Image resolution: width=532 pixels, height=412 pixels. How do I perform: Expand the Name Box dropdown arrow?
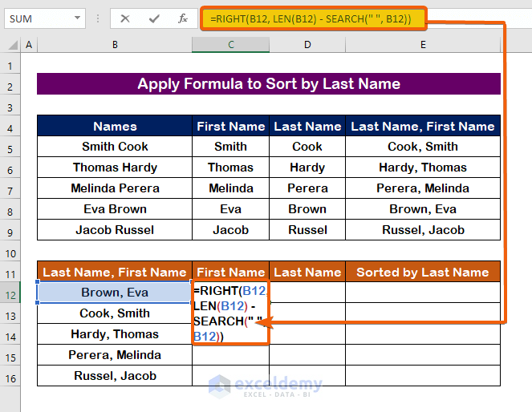click(77, 18)
